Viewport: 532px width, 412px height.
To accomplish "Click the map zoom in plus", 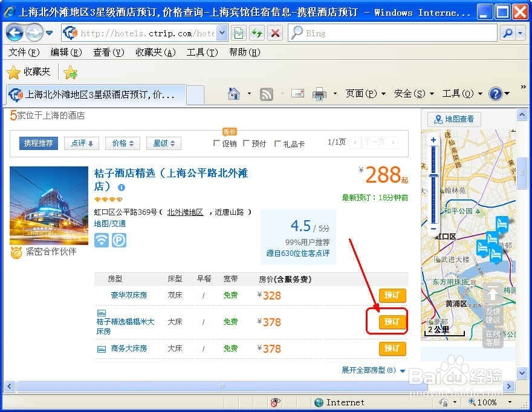I will point(433,140).
